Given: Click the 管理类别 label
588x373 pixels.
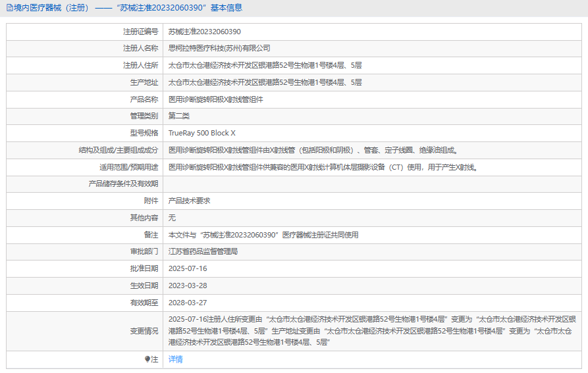Looking at the screenshot, I should (x=144, y=116).
